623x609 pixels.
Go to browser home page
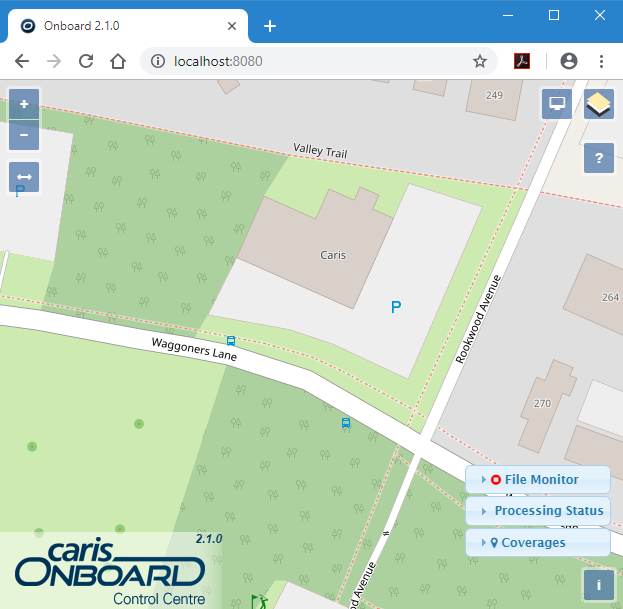point(118,61)
